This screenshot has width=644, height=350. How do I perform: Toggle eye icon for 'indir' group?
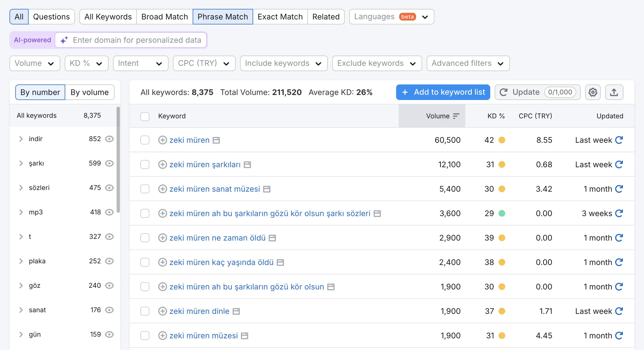(x=109, y=139)
